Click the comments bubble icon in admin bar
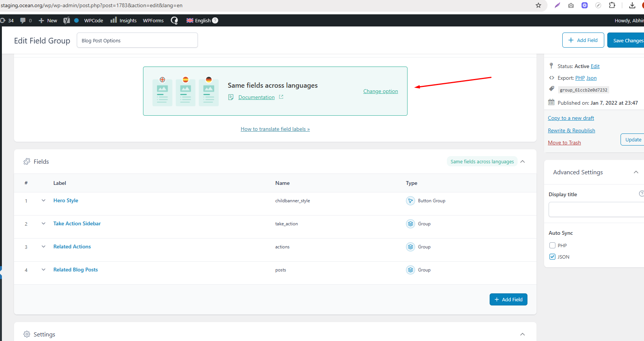Image resolution: width=644 pixels, height=341 pixels. pos(23,20)
